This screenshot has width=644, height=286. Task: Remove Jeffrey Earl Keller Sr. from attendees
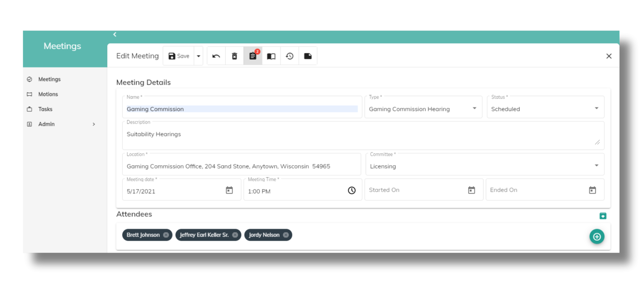coord(235,235)
